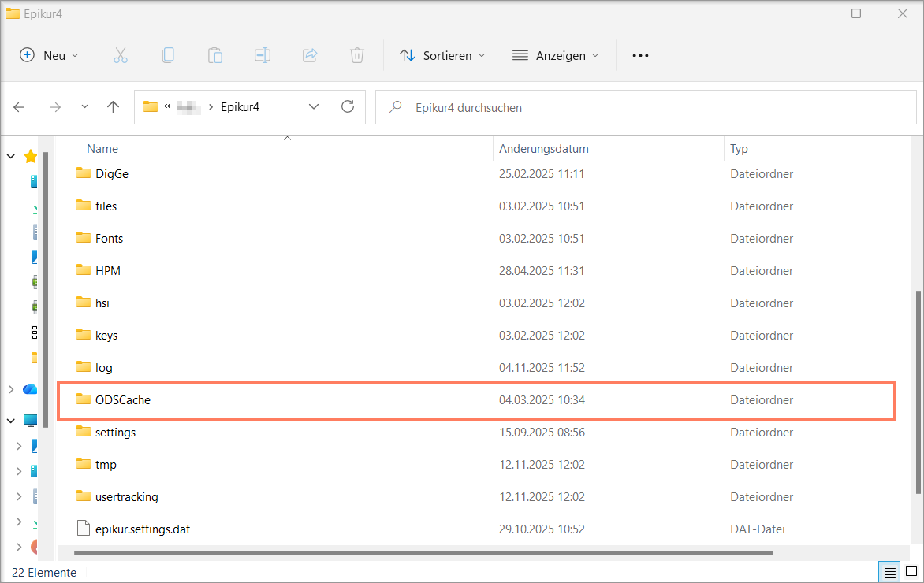This screenshot has width=924, height=583.
Task: Click the Delete trash icon
Action: tap(356, 55)
